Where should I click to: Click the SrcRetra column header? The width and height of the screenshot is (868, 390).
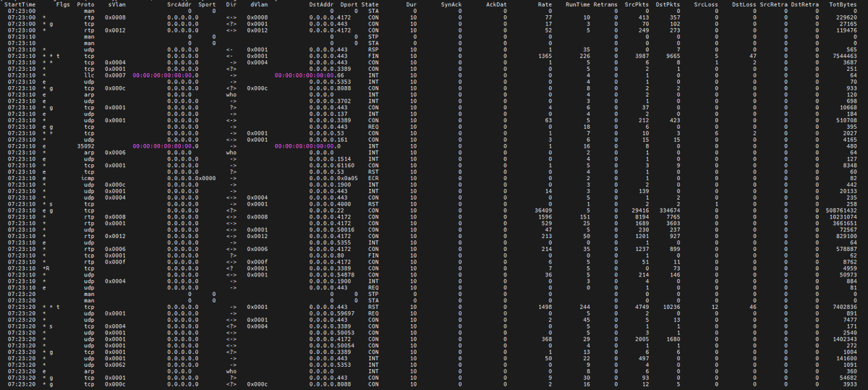coord(773,4)
